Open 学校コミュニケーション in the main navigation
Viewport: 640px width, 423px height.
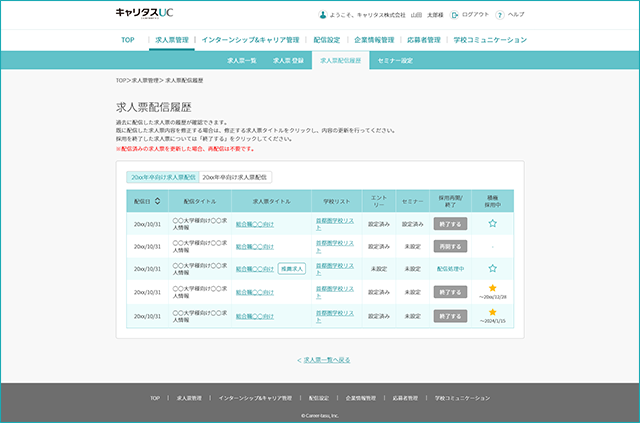(x=490, y=40)
